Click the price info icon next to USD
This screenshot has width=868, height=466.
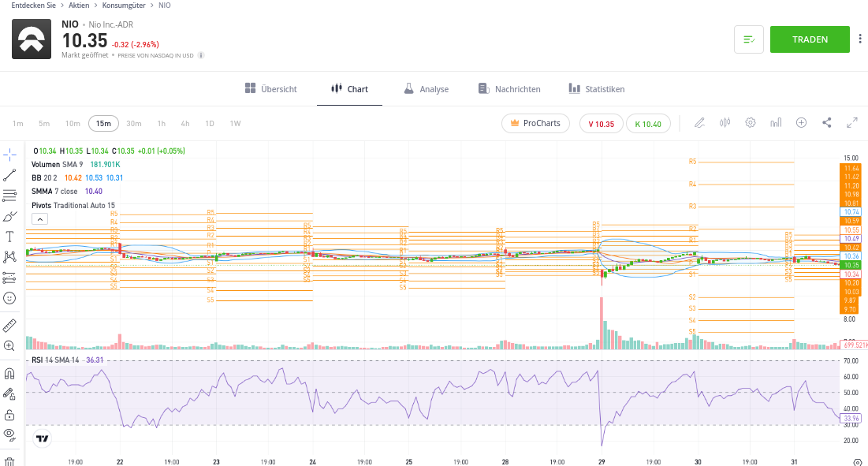201,55
